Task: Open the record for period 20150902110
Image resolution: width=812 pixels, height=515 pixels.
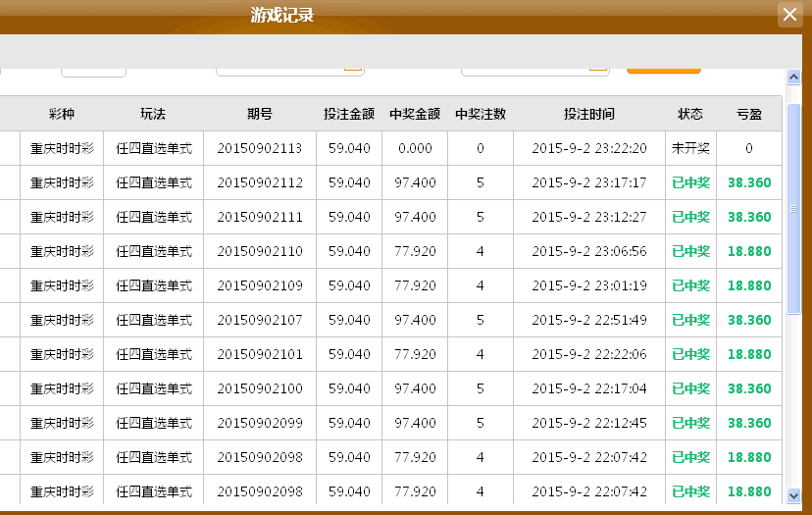Action: (260, 251)
